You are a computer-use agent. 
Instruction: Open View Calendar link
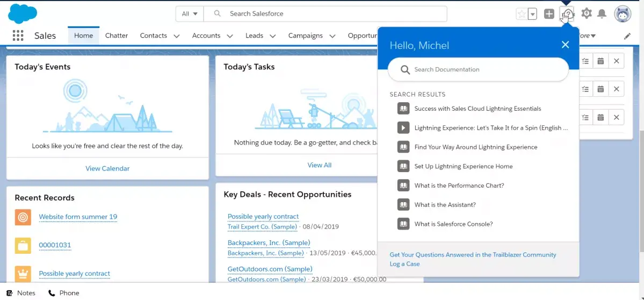pos(107,168)
